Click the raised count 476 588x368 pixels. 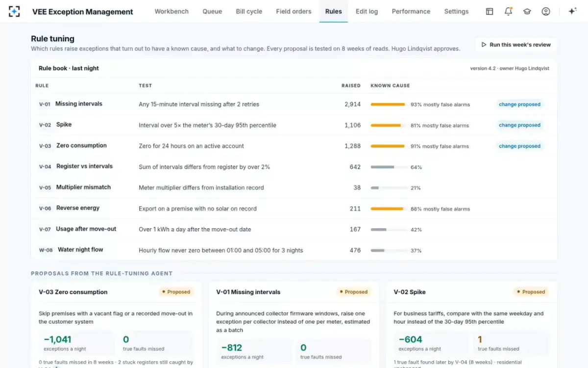pos(355,250)
